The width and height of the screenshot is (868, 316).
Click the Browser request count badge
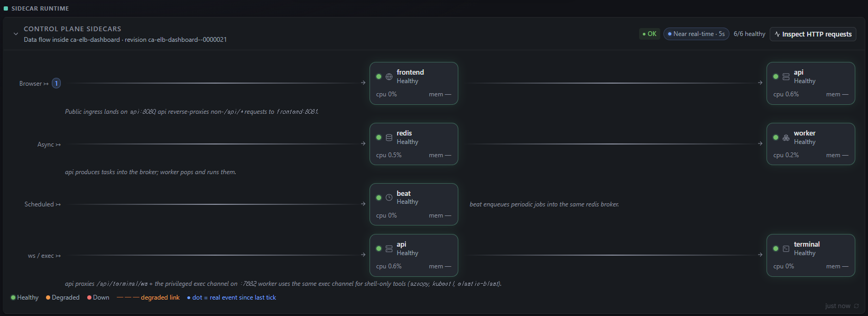point(56,83)
